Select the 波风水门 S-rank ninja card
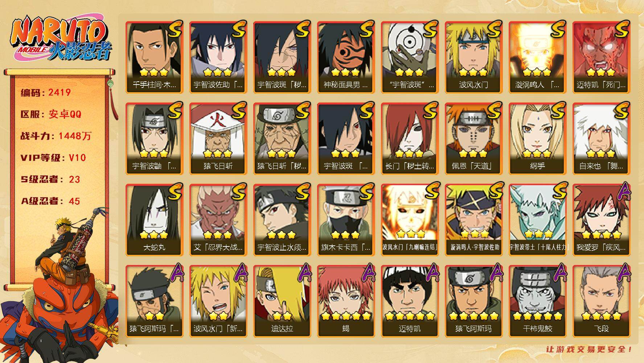 coord(473,57)
